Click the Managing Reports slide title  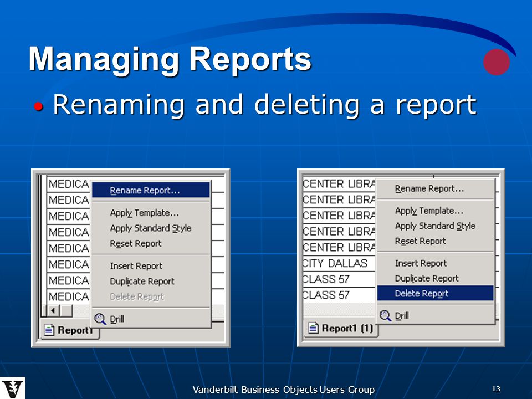(x=170, y=59)
